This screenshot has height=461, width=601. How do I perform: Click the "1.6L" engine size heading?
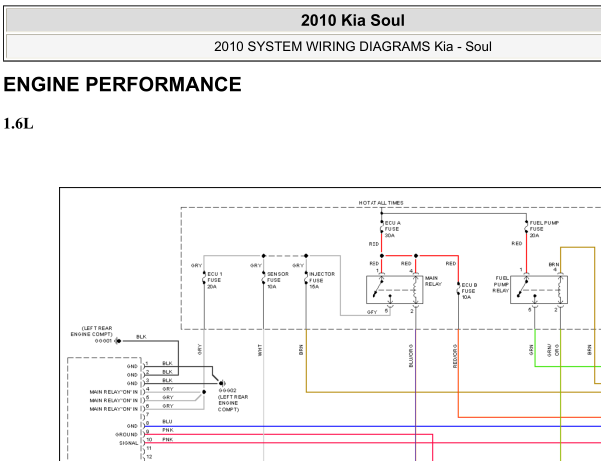[18, 124]
